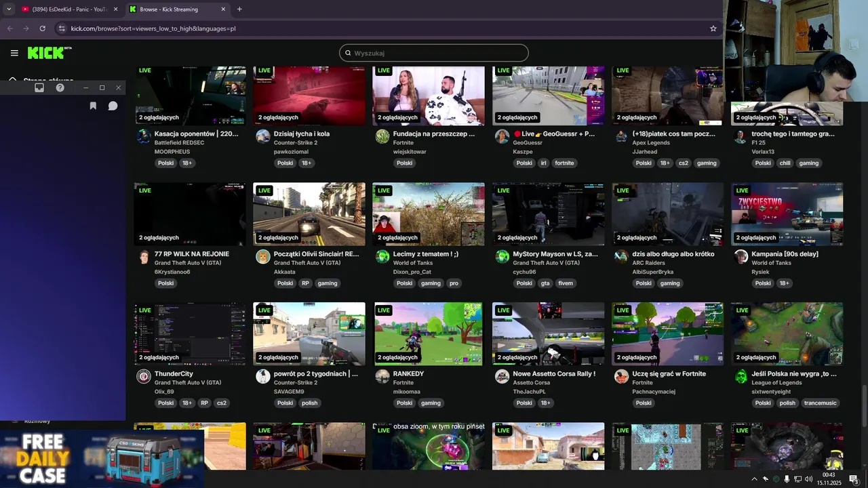
Task: Open the Nowe Assetto Corsa Rally stream title
Action: [554, 373]
